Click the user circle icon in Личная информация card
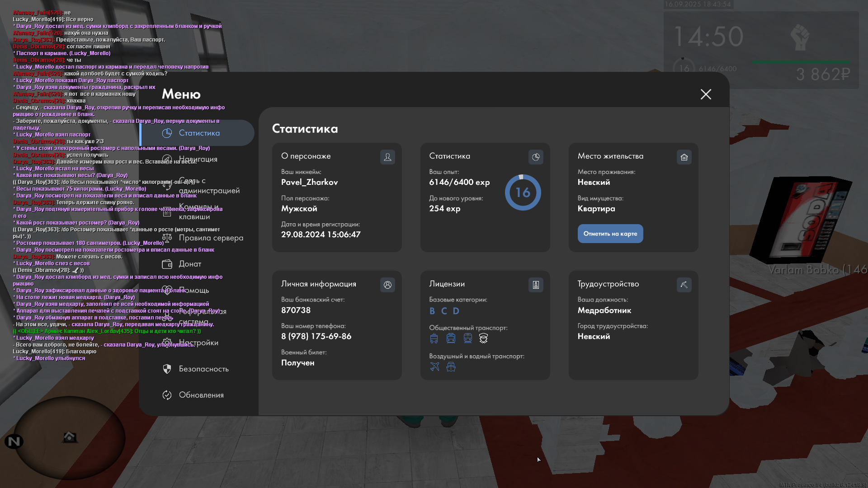Screen dimensions: 868x488 pyautogui.click(x=387, y=285)
